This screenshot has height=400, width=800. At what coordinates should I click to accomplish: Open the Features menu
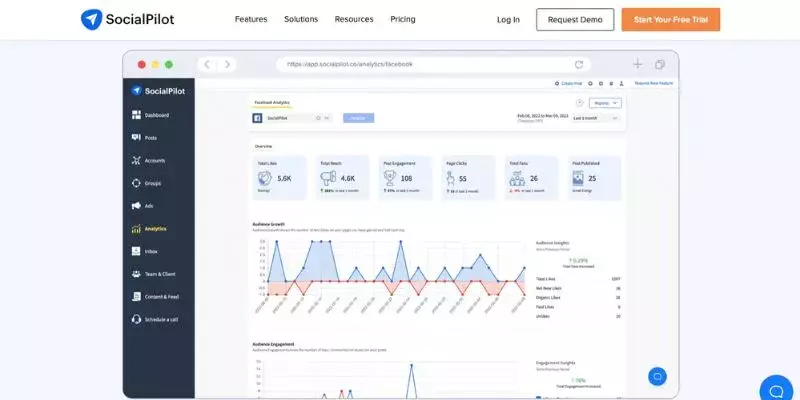click(251, 19)
